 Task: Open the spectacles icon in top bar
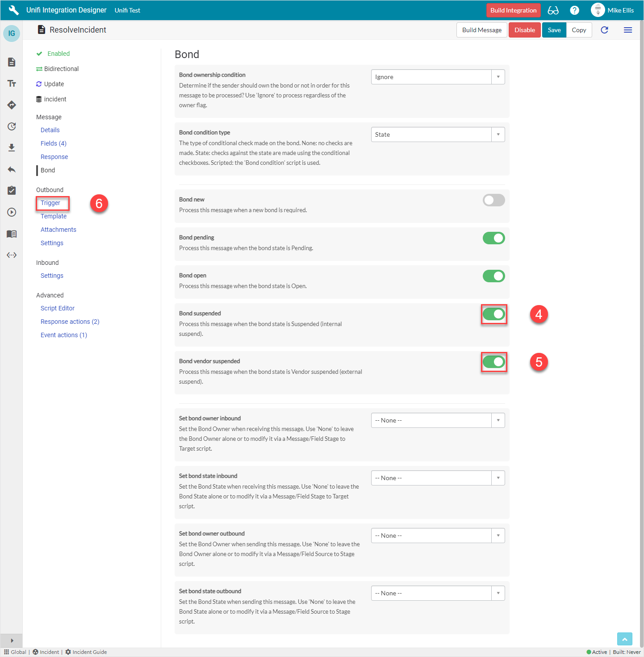coord(553,10)
